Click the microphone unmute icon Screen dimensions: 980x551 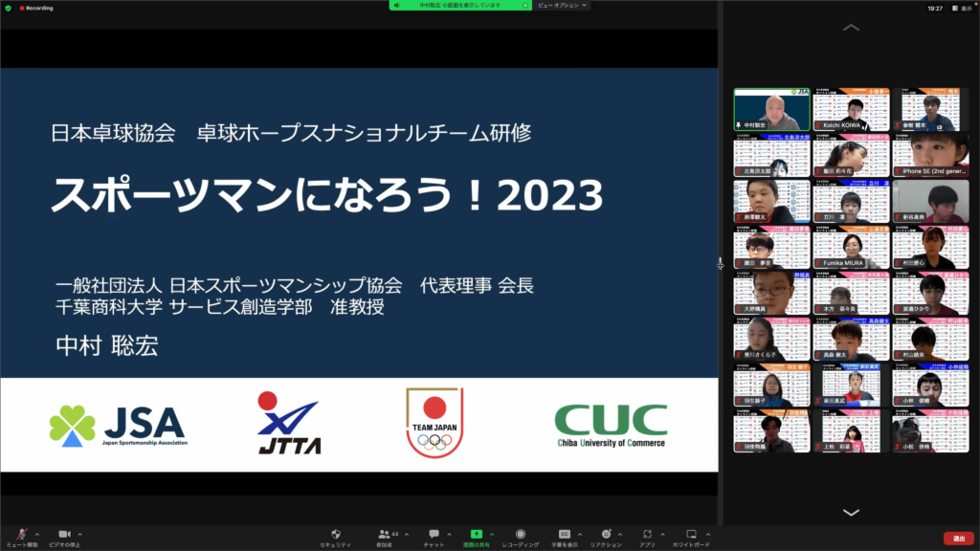click(x=21, y=533)
